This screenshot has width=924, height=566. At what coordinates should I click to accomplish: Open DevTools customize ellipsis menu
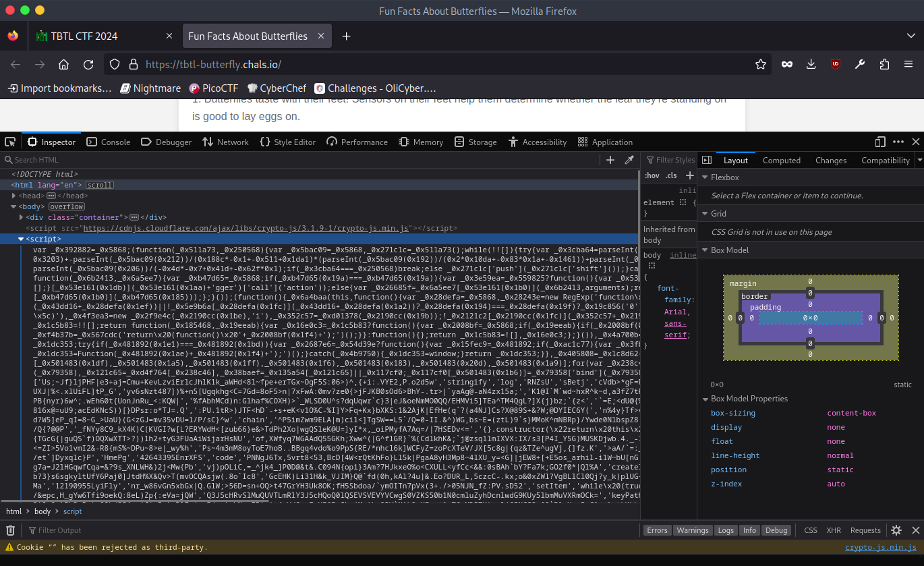(898, 142)
